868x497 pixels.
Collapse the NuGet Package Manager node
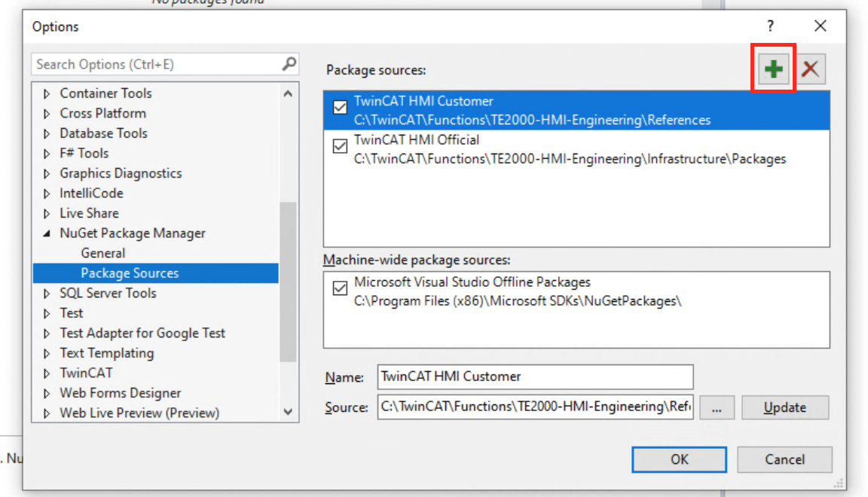(47, 233)
